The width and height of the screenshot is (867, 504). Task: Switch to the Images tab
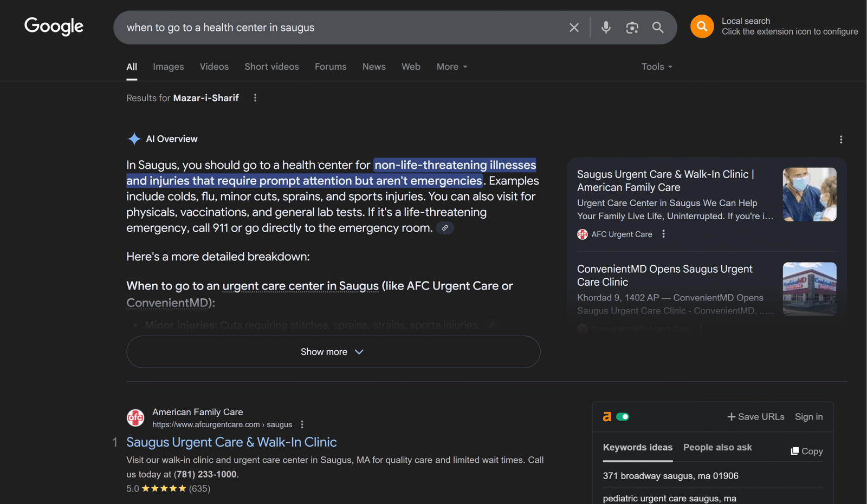coord(169,67)
